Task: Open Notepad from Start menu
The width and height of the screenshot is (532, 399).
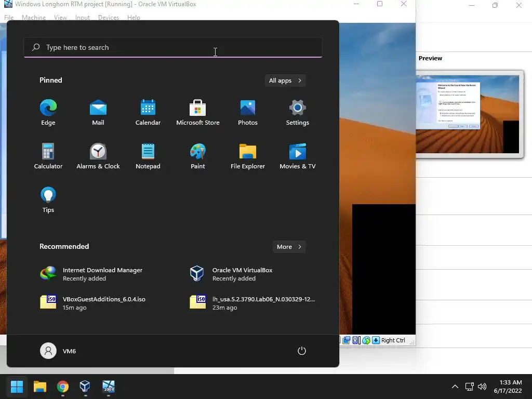Action: [x=148, y=156]
